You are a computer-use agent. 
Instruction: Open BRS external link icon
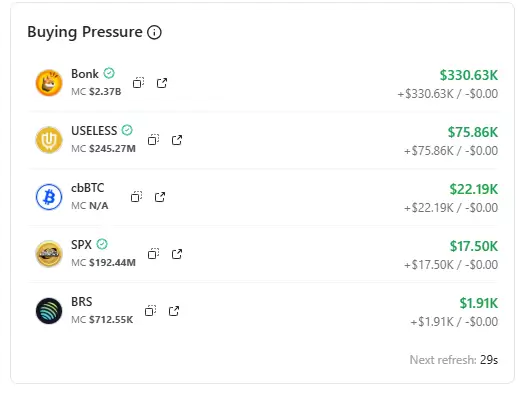(x=174, y=311)
